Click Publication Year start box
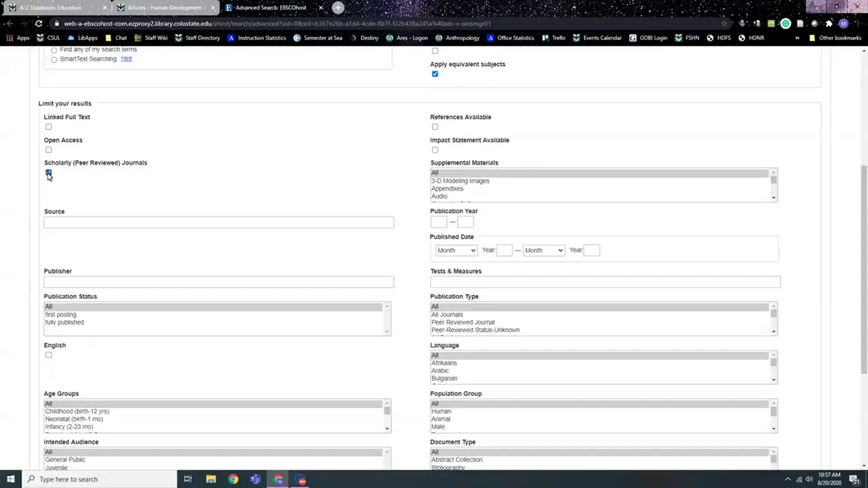This screenshot has width=868, height=488. tap(438, 222)
